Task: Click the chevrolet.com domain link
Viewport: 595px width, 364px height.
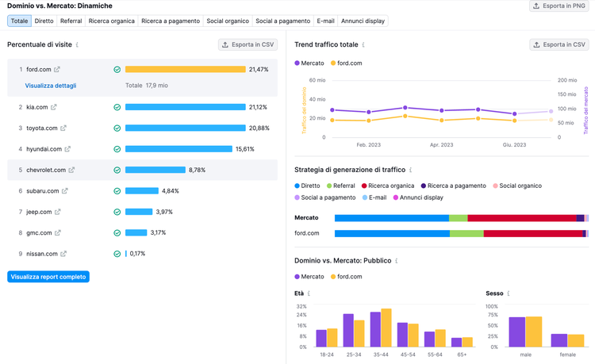Action: point(46,170)
